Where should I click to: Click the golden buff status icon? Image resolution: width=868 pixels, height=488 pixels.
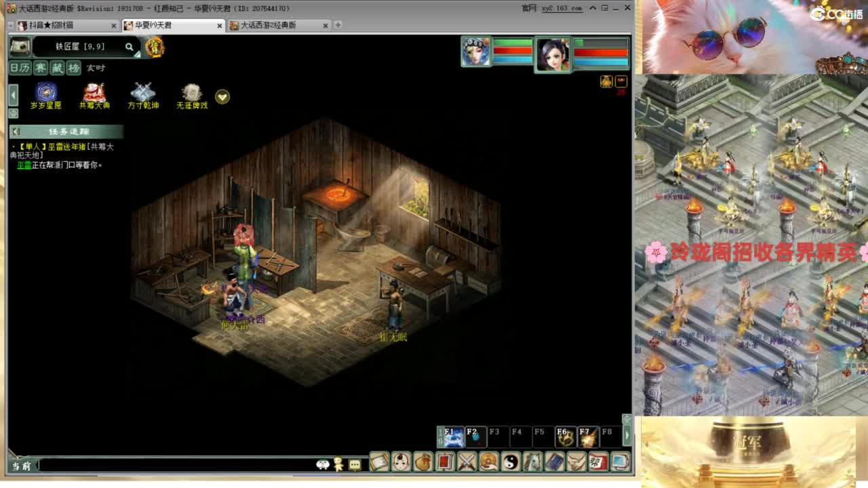point(606,81)
